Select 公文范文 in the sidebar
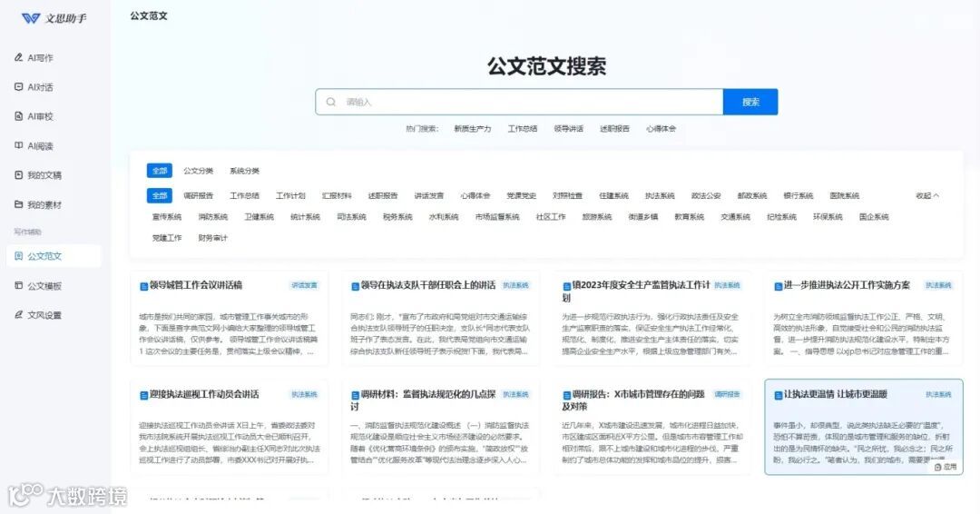980x514 pixels. click(x=54, y=256)
